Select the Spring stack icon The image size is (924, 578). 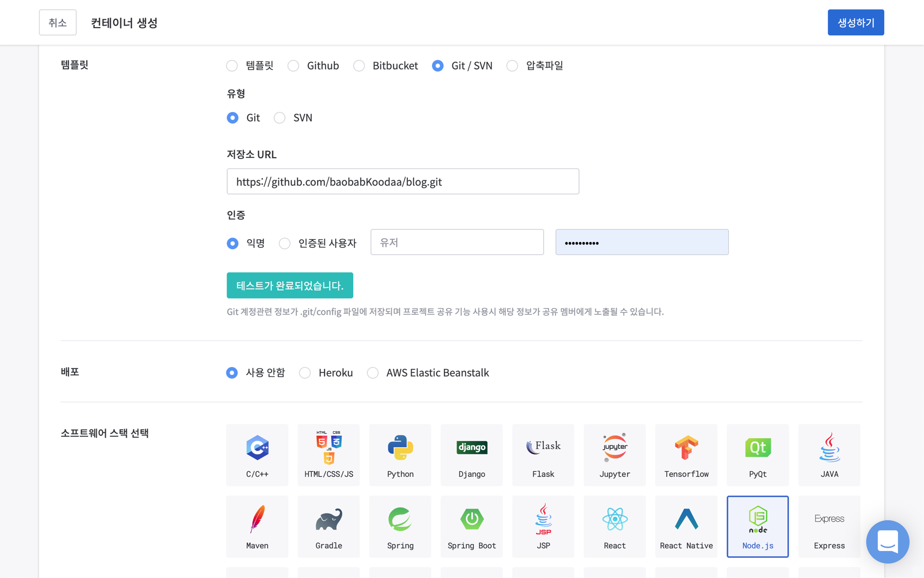click(x=400, y=527)
